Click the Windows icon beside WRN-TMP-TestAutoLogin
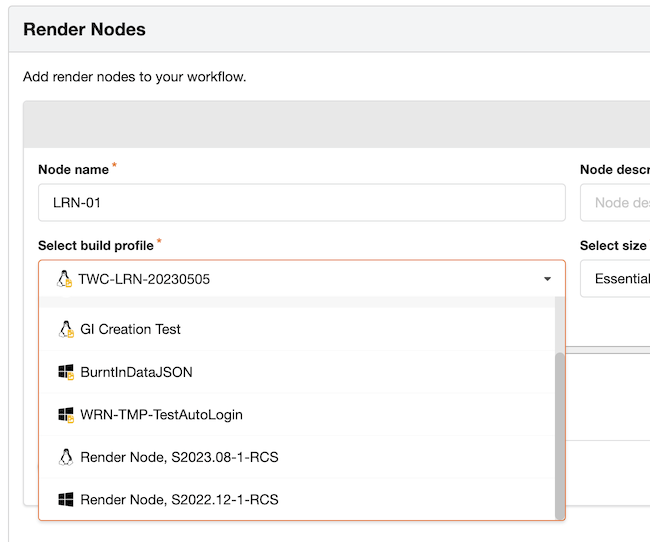The height and width of the screenshot is (542, 650). [x=66, y=415]
